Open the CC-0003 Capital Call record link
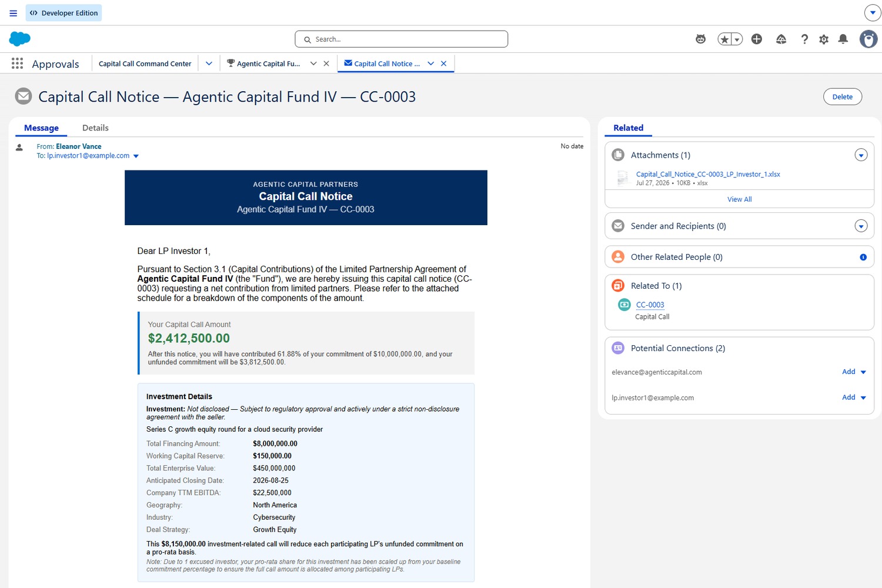Screen dimensions: 882x588 650,305
